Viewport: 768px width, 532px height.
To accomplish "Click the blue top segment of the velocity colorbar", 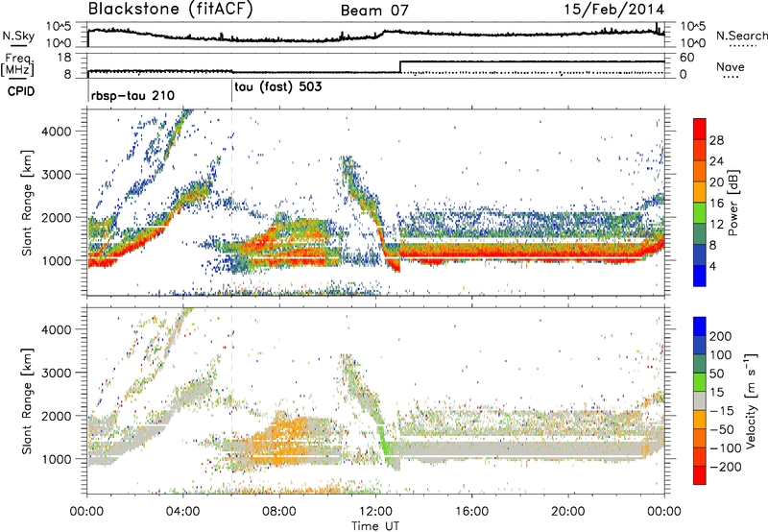I will pos(700,326).
